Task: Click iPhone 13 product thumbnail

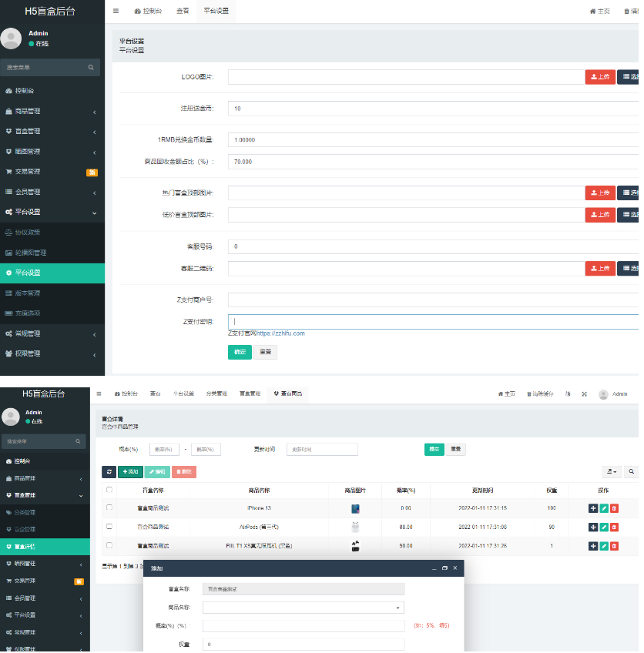Action: click(x=355, y=508)
